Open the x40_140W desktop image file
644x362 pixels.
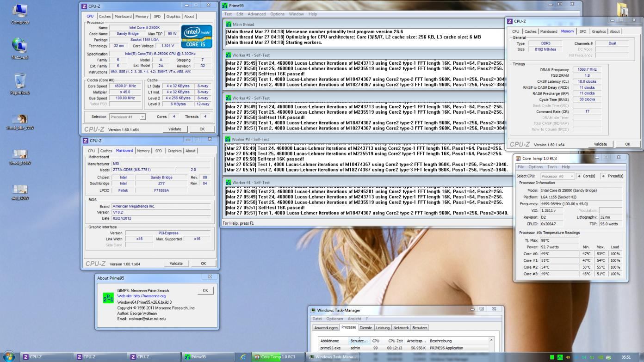point(19,192)
